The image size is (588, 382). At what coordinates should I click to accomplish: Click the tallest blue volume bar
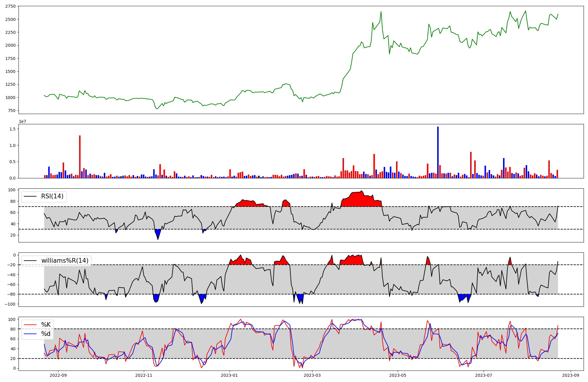[x=438, y=152]
